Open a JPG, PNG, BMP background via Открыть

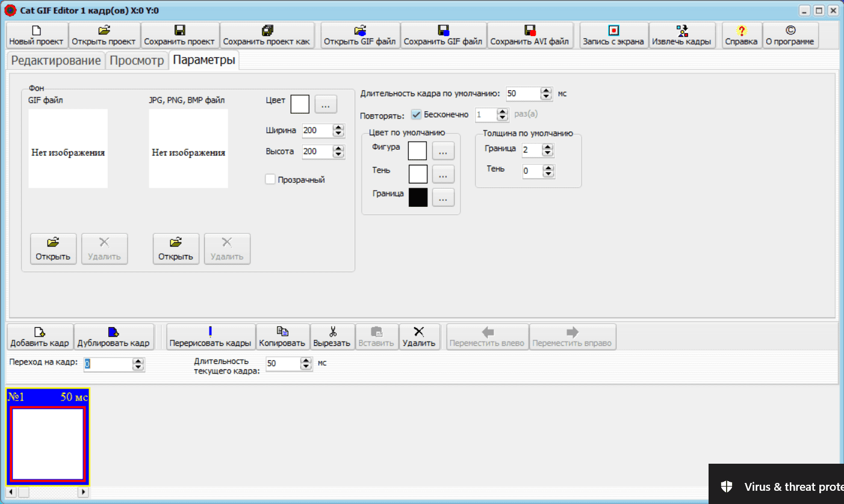tap(176, 249)
